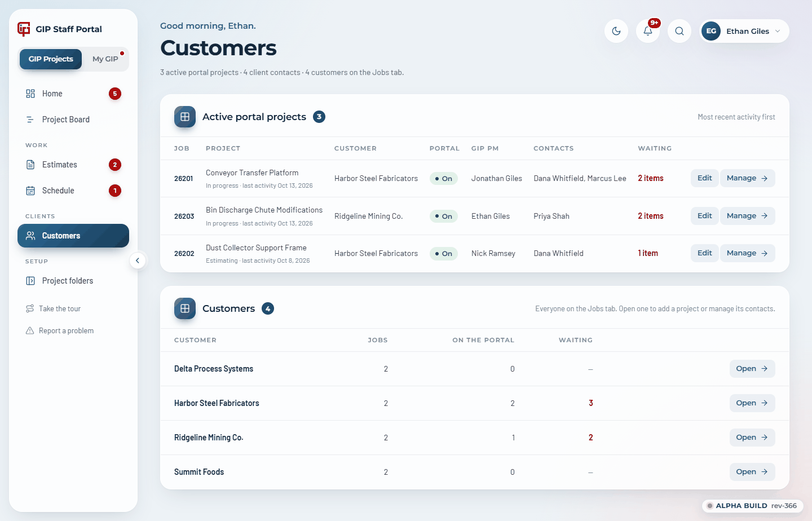Open the Summit Foods customer
Viewport: 812px width, 521px height.
[x=752, y=472]
